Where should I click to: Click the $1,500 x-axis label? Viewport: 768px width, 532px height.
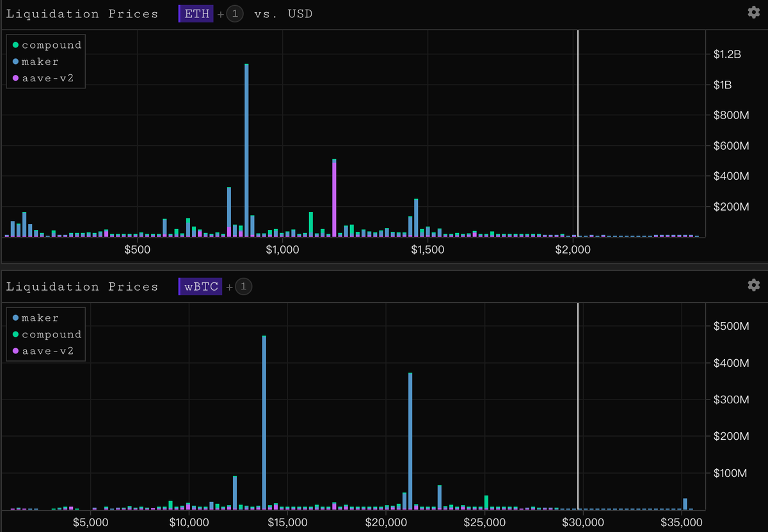[x=428, y=250]
